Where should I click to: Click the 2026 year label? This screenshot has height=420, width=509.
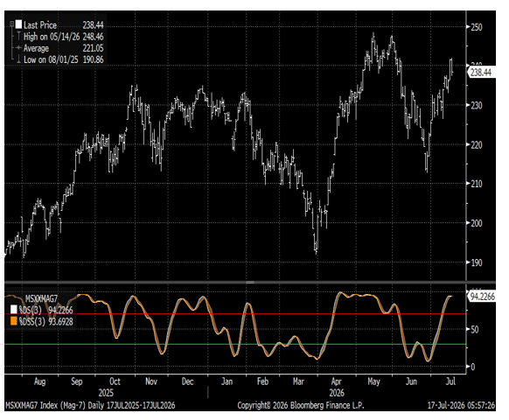(337, 393)
